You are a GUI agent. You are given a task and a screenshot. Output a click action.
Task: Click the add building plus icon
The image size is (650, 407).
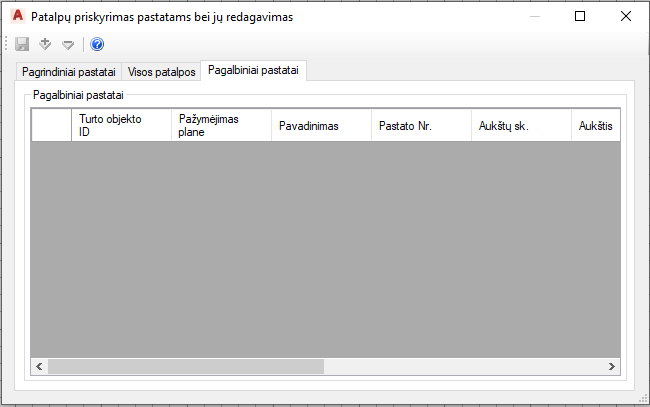pyautogui.click(x=45, y=44)
